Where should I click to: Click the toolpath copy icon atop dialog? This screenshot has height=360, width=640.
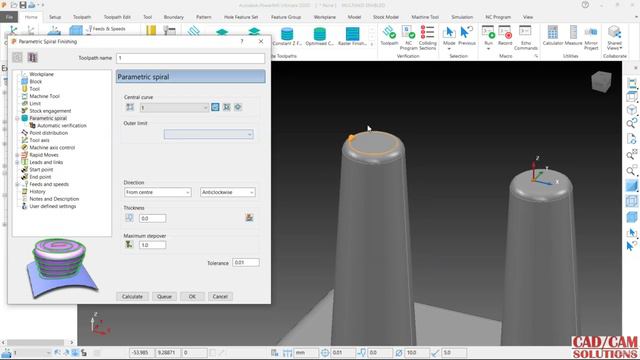pos(32,58)
